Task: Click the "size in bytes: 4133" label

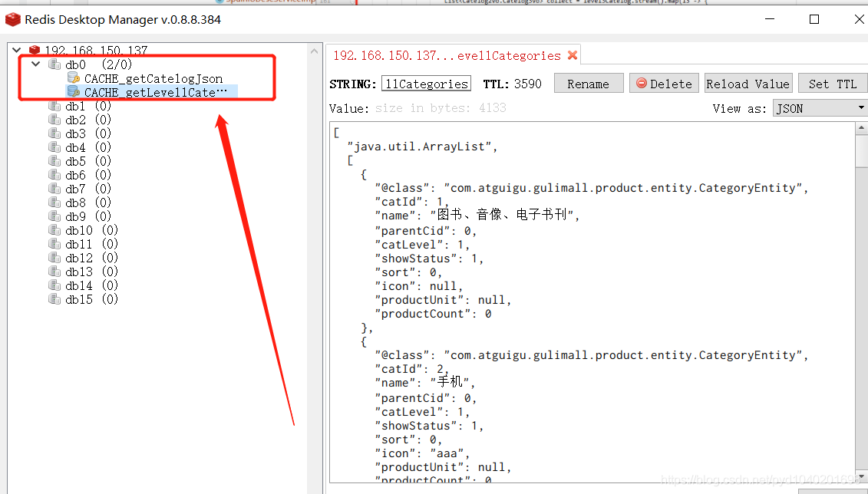Action: coord(441,108)
